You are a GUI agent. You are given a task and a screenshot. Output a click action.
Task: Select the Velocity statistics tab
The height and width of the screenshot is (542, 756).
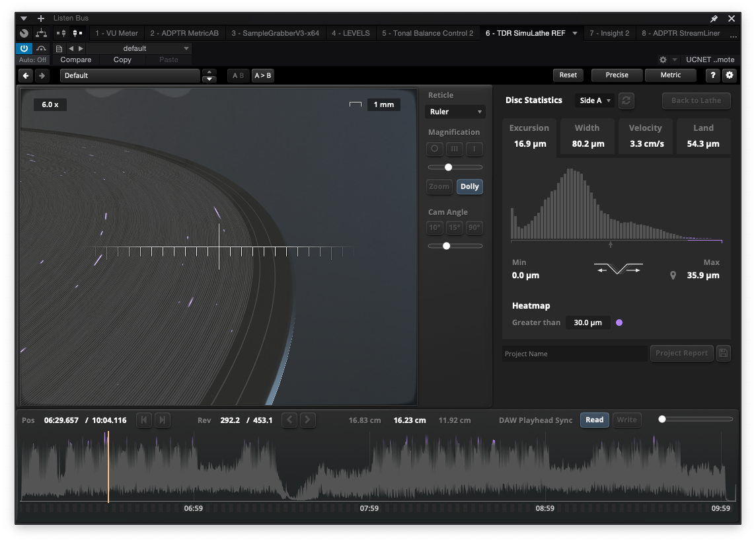click(x=646, y=136)
